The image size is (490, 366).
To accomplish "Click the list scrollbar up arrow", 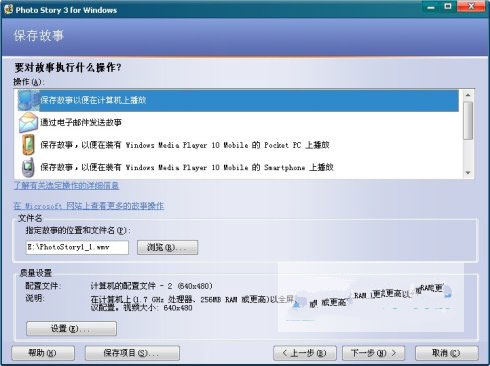I will click(x=468, y=95).
